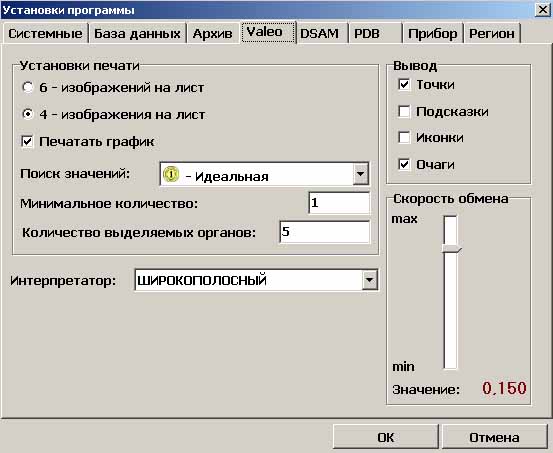Image resolution: width=553 pixels, height=453 pixels.
Task: Enable the Иконки checkbox
Action: coord(404,137)
